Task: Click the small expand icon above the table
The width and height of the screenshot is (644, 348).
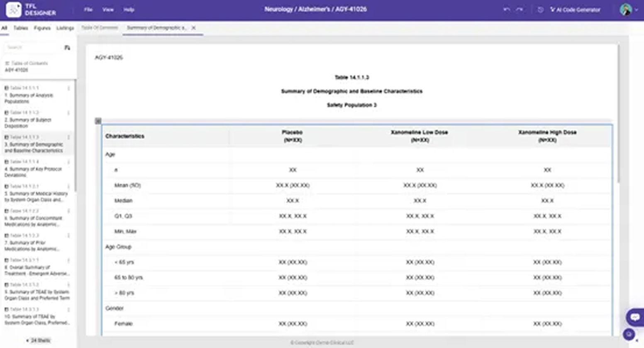Action: coord(98,120)
